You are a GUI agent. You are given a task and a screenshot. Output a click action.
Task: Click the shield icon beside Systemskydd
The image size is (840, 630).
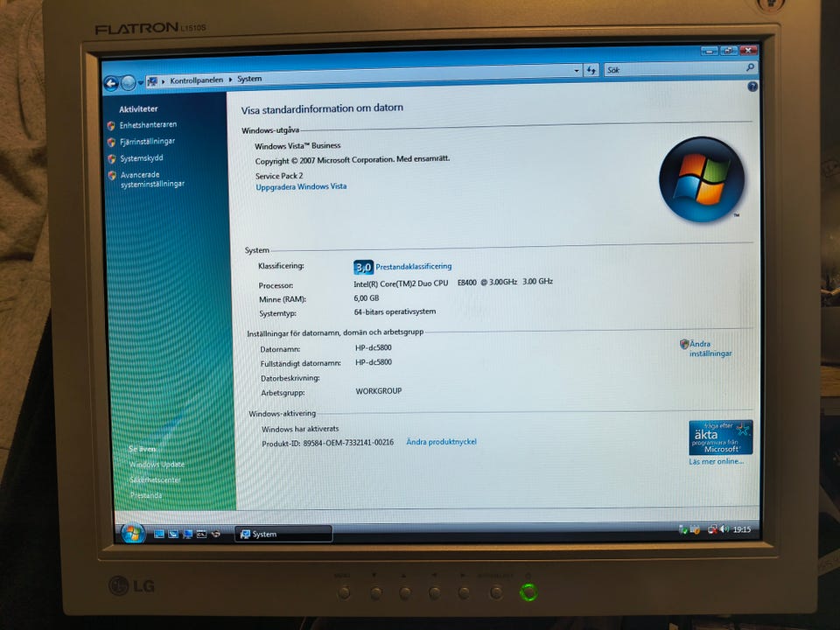coord(111,159)
